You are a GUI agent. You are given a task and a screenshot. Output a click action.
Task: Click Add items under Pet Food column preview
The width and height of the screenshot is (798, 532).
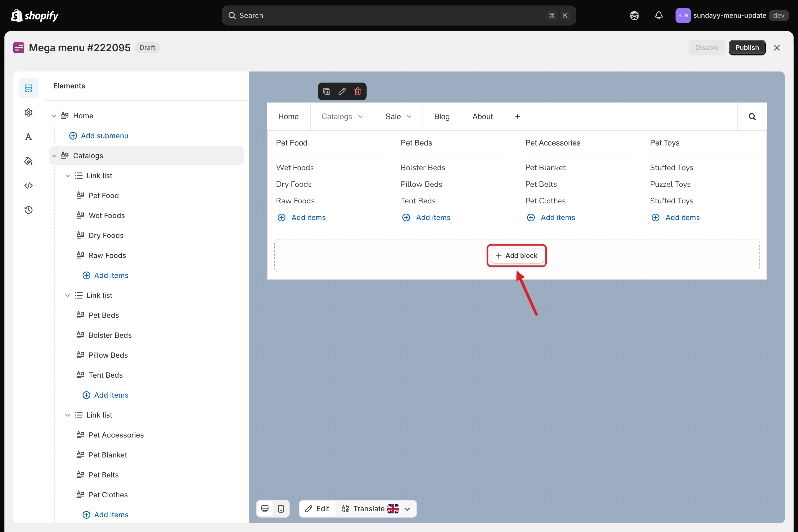click(x=302, y=218)
